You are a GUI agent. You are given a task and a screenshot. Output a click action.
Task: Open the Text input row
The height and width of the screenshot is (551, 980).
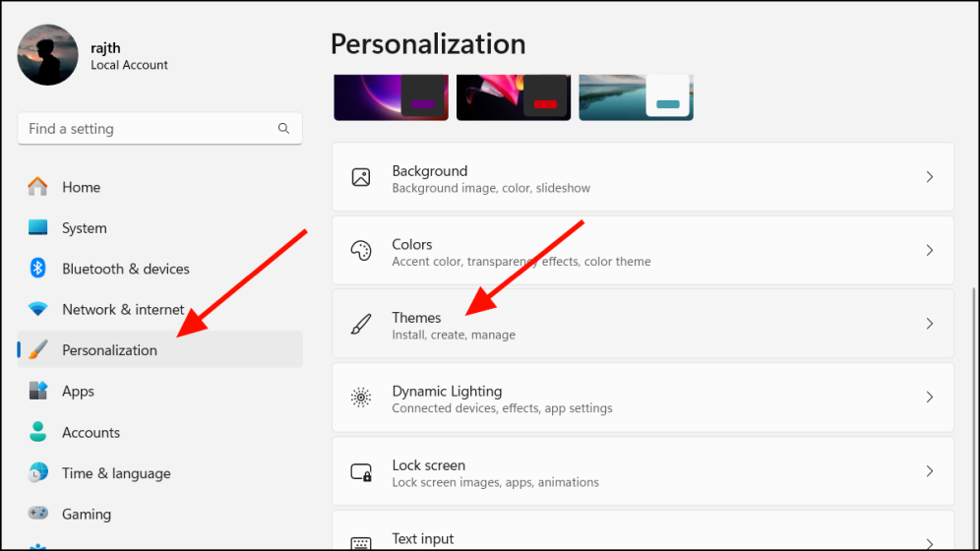643,531
